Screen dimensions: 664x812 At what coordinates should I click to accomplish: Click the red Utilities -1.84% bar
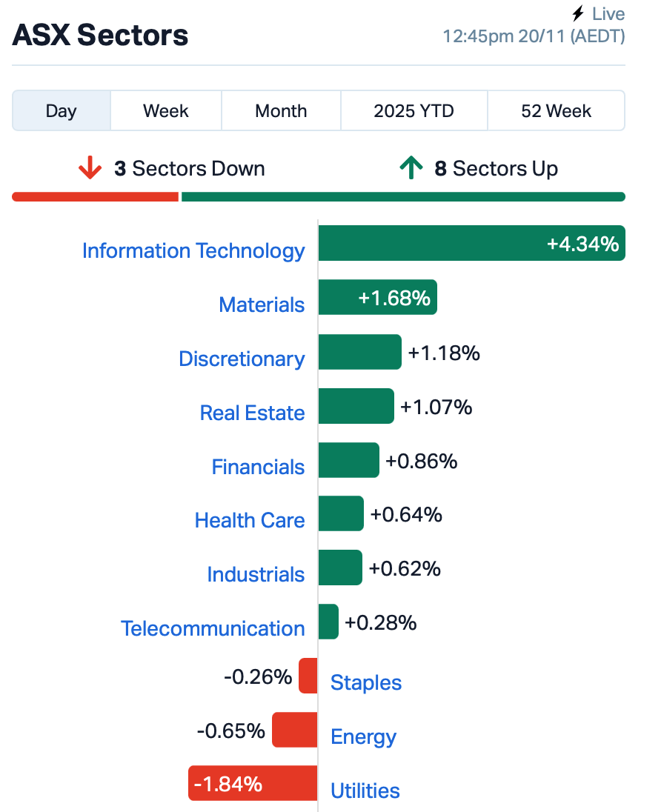click(x=253, y=783)
